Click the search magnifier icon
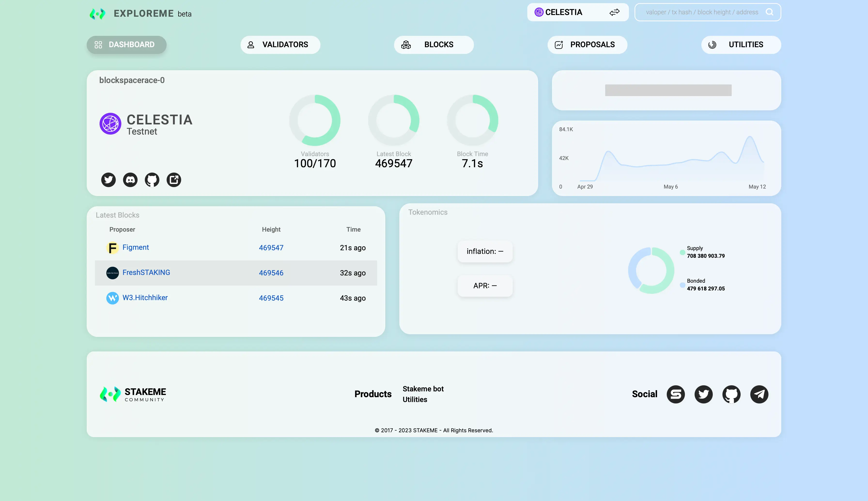Image resolution: width=868 pixels, height=501 pixels. click(x=769, y=12)
